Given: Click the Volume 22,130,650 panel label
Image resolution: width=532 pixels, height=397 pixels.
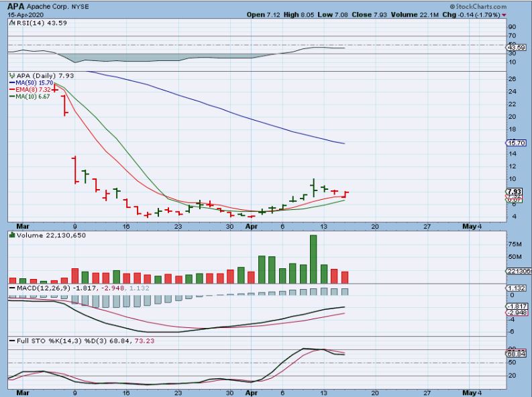Looking at the screenshot, I should [x=51, y=235].
